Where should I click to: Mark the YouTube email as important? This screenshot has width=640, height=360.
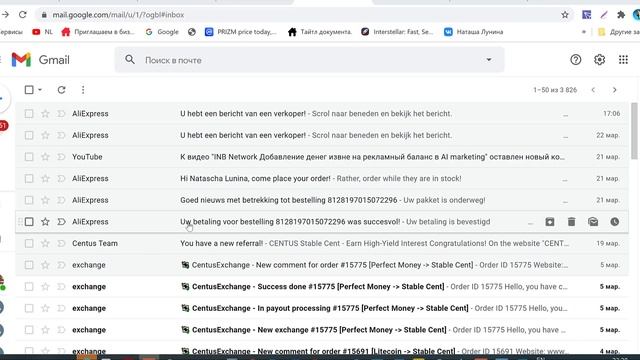(x=61, y=157)
